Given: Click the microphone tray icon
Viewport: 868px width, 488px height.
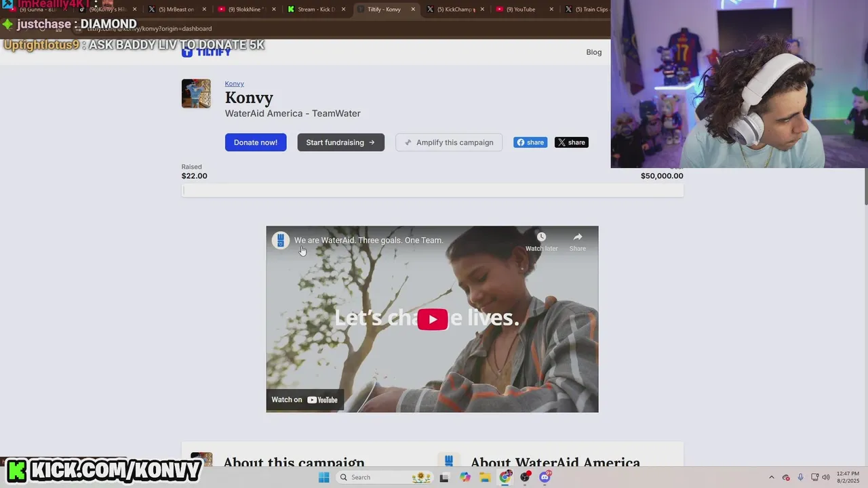Looking at the screenshot, I should [x=800, y=477].
